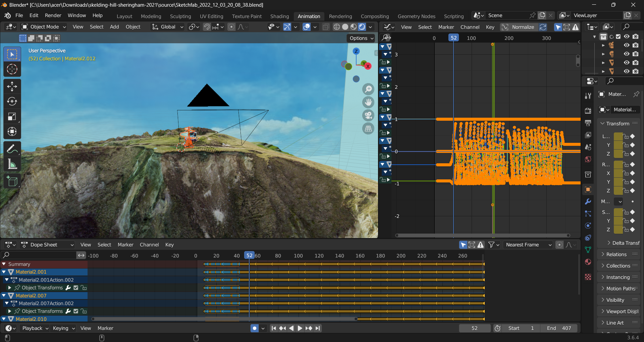644x342 pixels.
Task: Open the Keying popover
Action: point(63,328)
